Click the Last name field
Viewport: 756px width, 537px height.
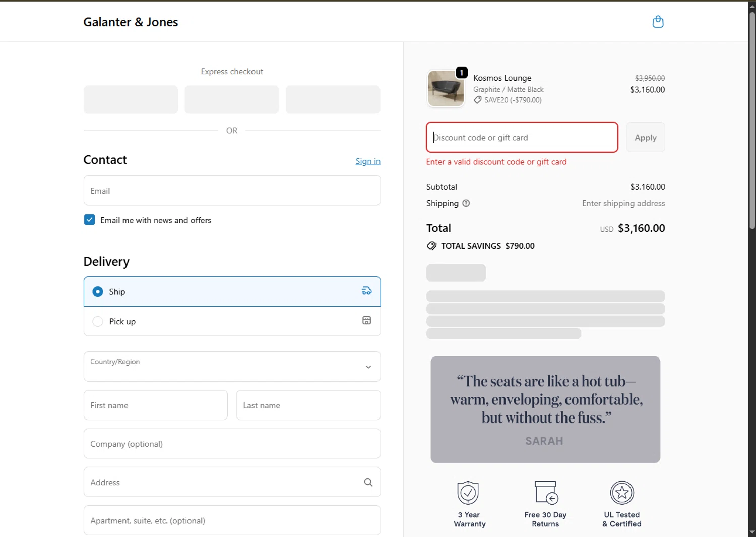[x=308, y=405]
